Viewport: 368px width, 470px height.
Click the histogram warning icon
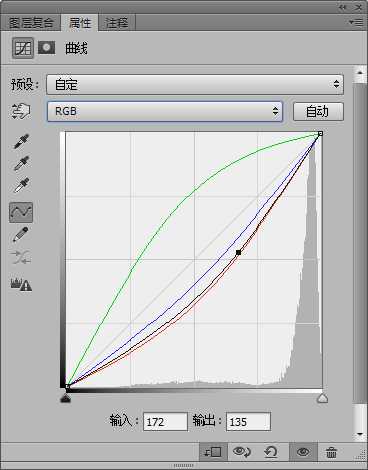(21, 284)
